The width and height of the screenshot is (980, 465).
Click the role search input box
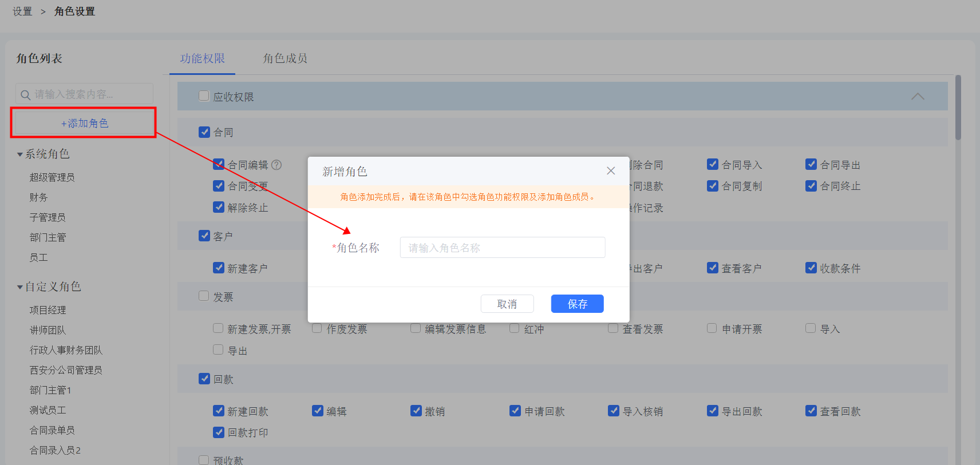click(84, 94)
